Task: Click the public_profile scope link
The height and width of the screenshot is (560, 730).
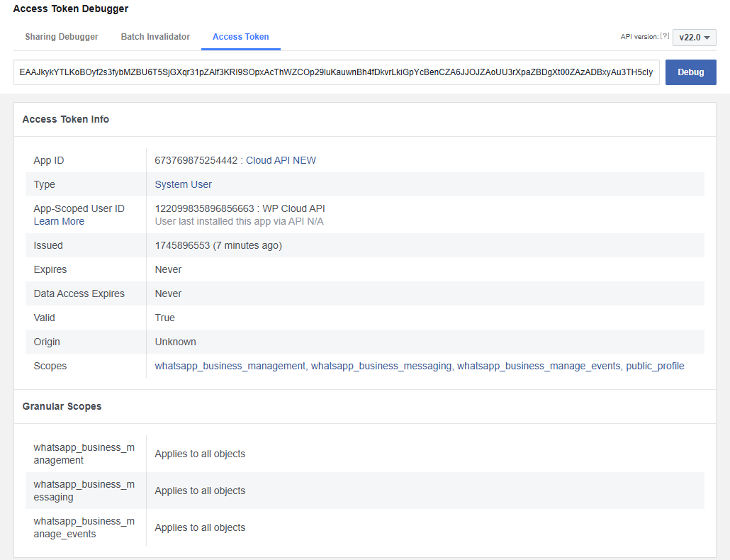Action: click(655, 366)
